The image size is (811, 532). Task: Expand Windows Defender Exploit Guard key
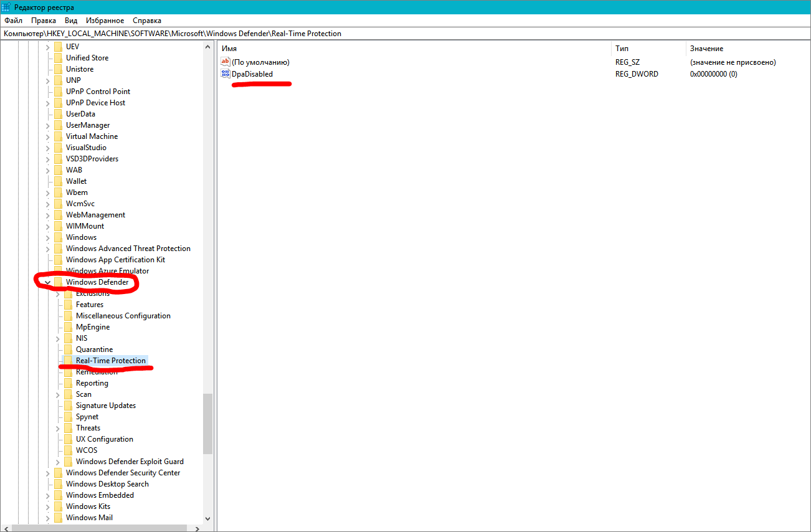pyautogui.click(x=58, y=462)
